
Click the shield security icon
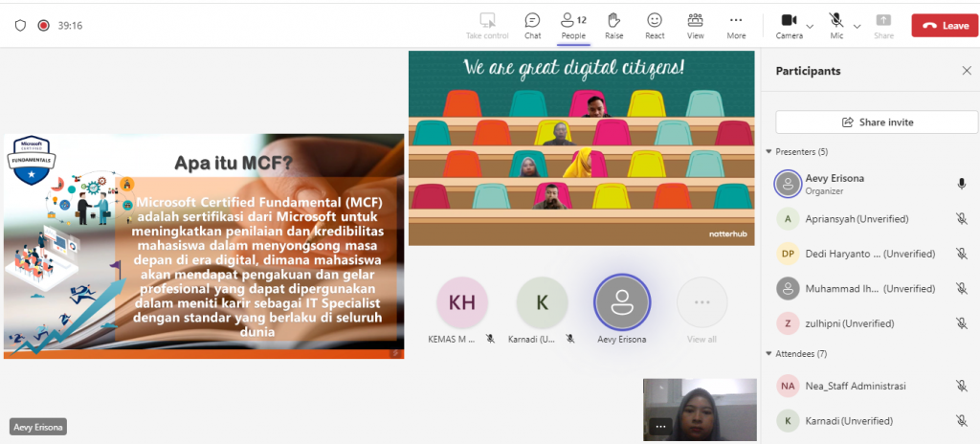[20, 26]
